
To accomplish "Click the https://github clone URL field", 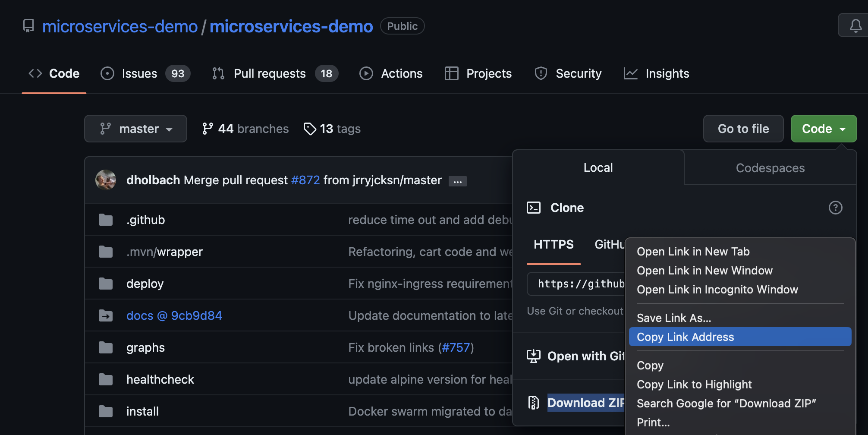I will pyautogui.click(x=576, y=284).
